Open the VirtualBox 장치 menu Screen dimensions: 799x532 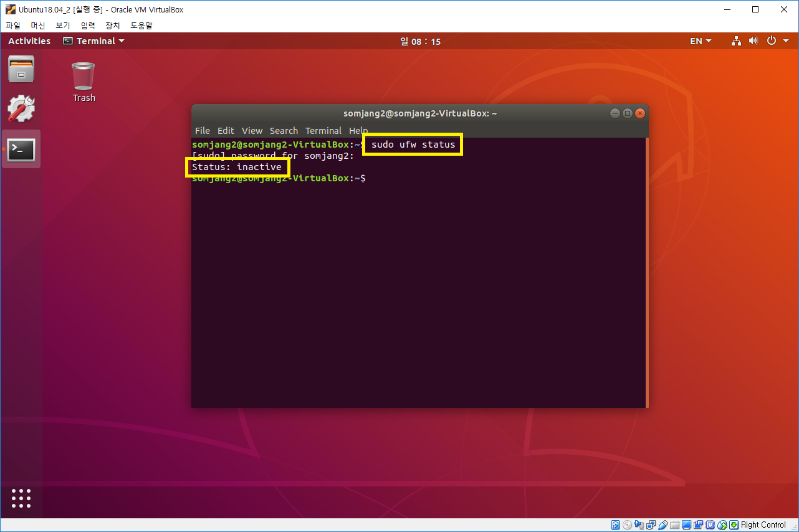point(113,26)
